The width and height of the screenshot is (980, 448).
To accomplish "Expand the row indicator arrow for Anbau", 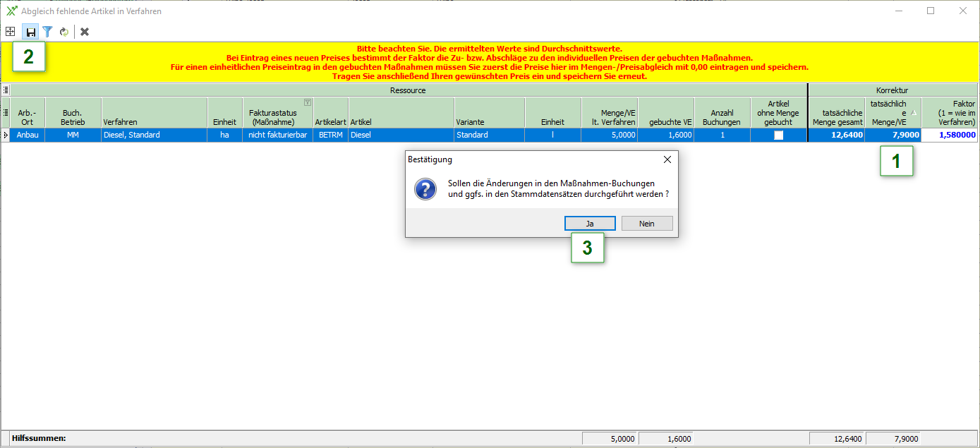I will click(x=6, y=135).
